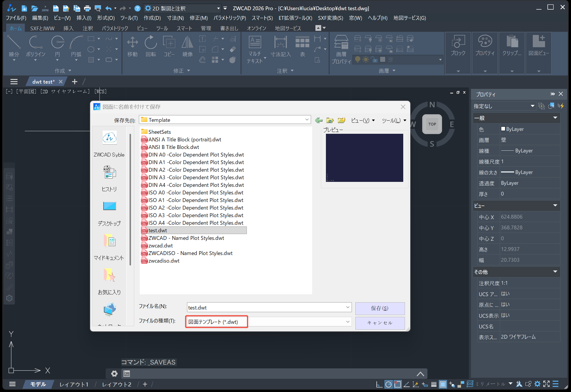Image resolution: width=571 pixels, height=392 pixels.
Task: Click the キャンセル button
Action: (380, 323)
